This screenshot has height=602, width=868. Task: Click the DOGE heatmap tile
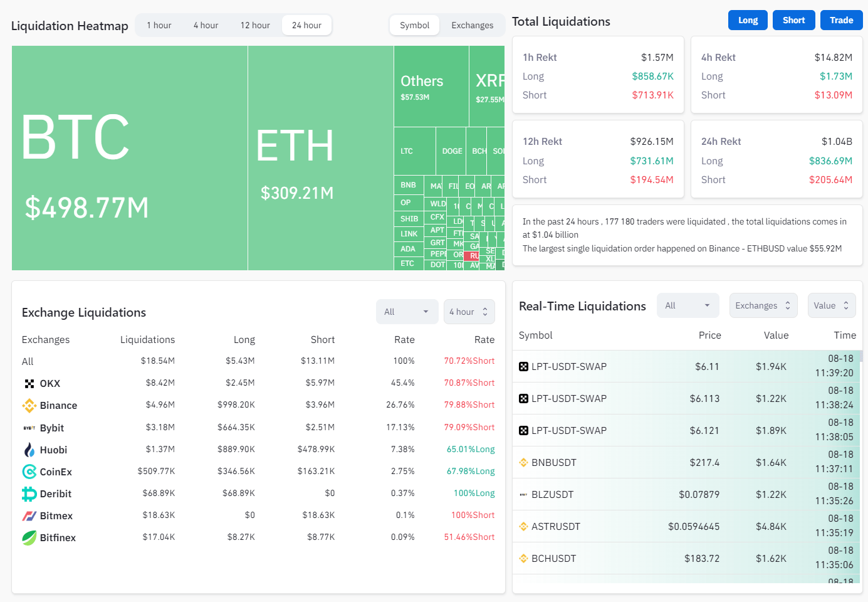[451, 151]
